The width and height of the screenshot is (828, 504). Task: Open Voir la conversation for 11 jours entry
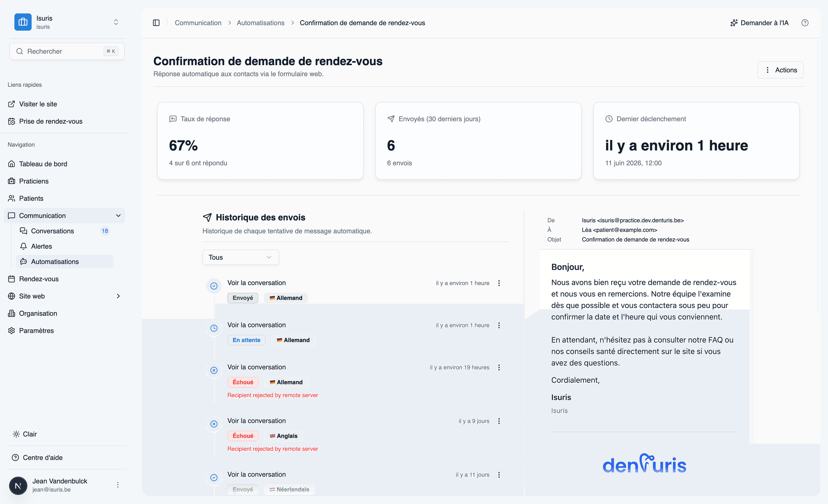tap(256, 475)
